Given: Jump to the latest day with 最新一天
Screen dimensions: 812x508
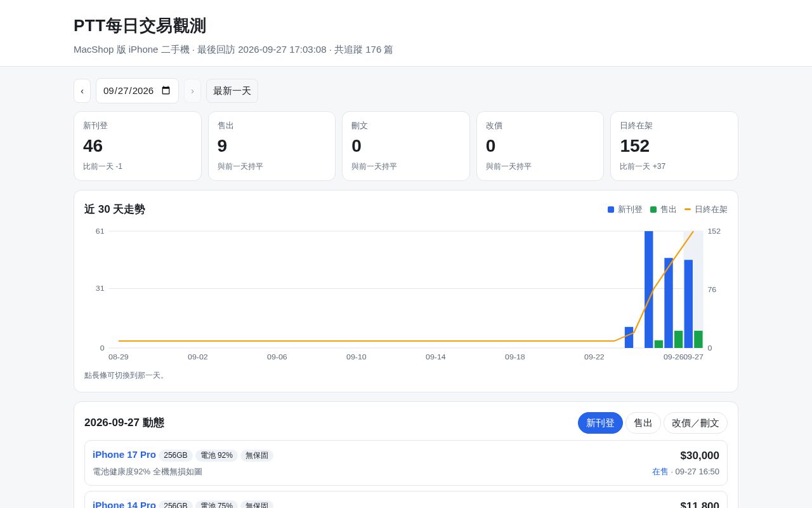Looking at the screenshot, I should coord(232,91).
